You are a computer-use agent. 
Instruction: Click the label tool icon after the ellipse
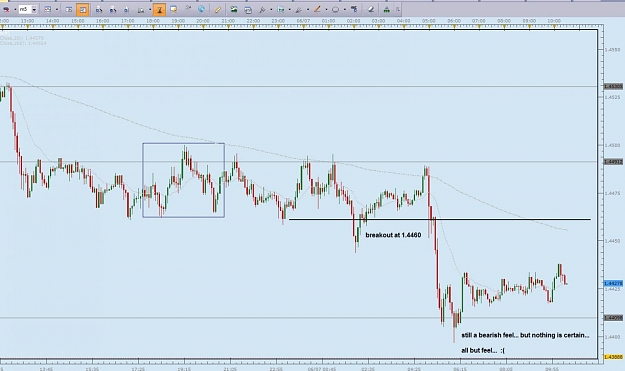354,10
